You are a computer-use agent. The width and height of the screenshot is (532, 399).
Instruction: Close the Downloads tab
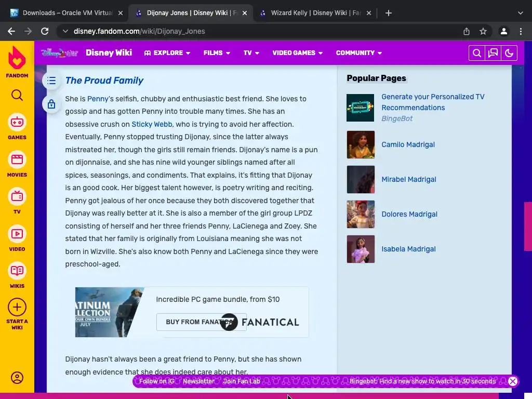tap(121, 13)
